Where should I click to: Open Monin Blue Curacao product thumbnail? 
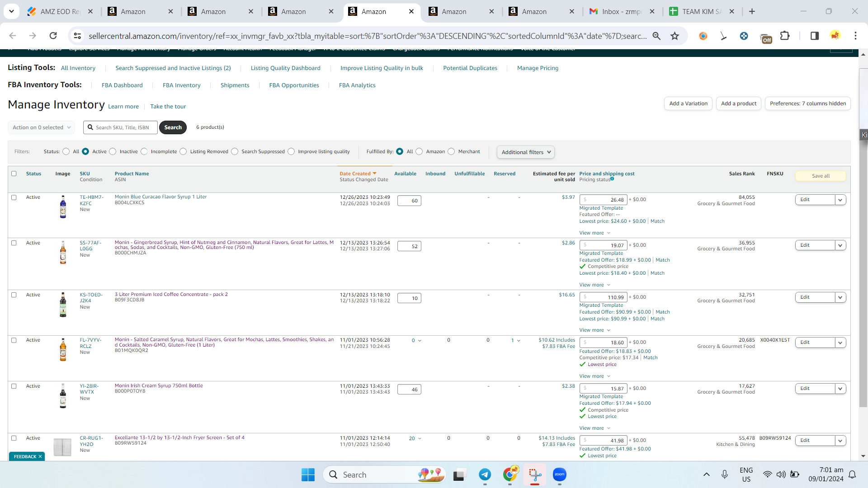coord(63,206)
